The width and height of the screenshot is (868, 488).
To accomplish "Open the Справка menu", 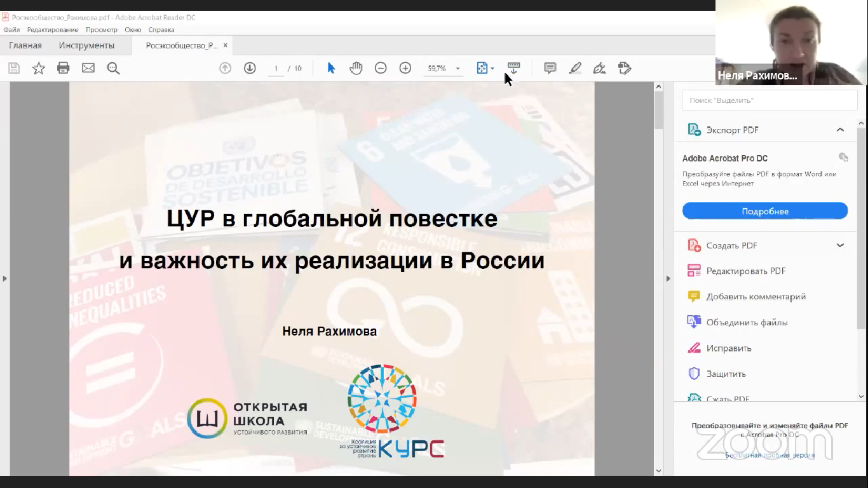I will (161, 30).
